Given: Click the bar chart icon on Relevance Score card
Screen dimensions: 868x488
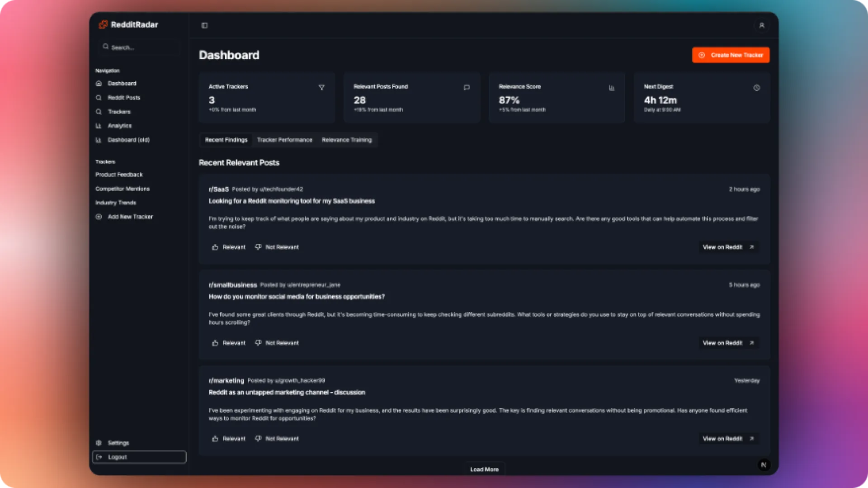Looking at the screenshot, I should [x=612, y=88].
